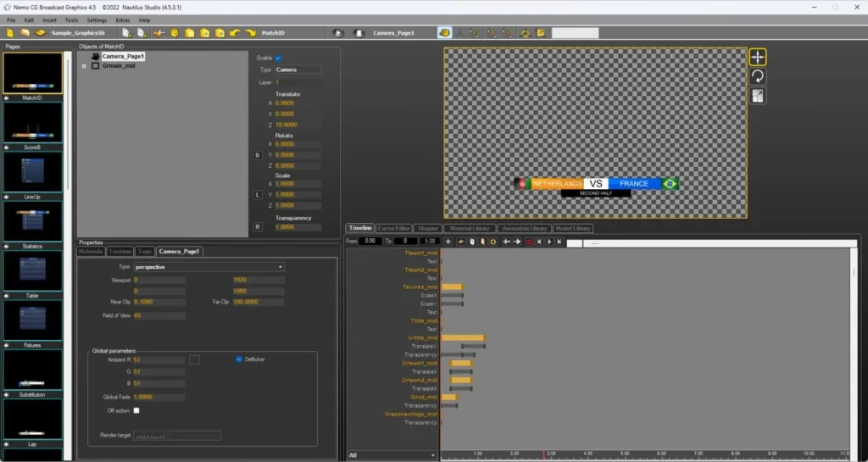Screen dimensions: 868x462
Task: Expand the Grmain_mid tree node
Action: pos(84,66)
